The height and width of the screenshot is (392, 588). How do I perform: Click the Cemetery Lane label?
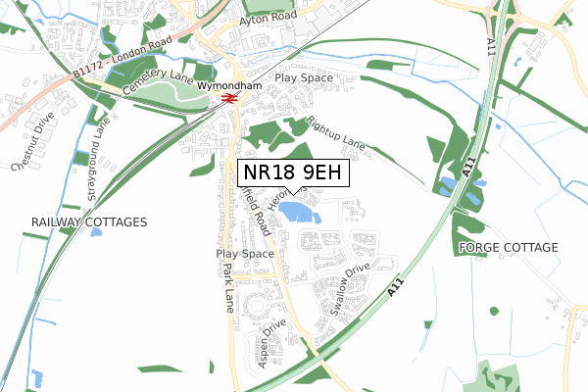point(158,80)
